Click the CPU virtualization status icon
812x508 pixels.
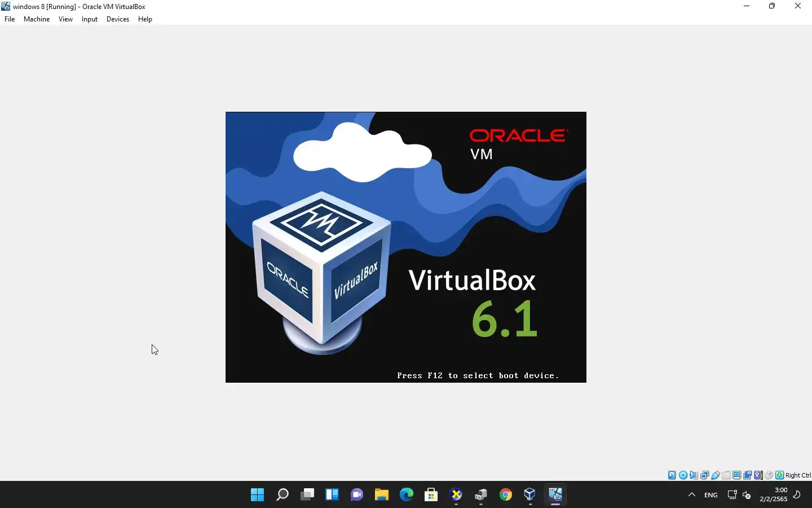point(758,475)
